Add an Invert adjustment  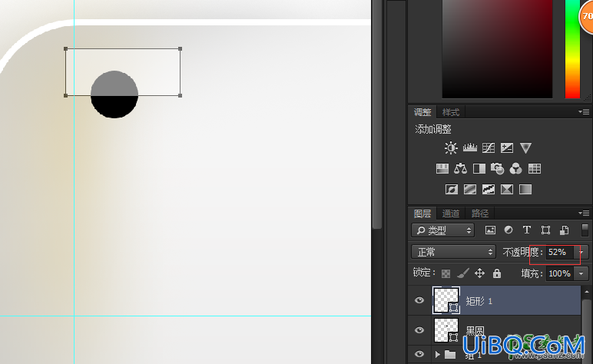pyautogui.click(x=451, y=189)
